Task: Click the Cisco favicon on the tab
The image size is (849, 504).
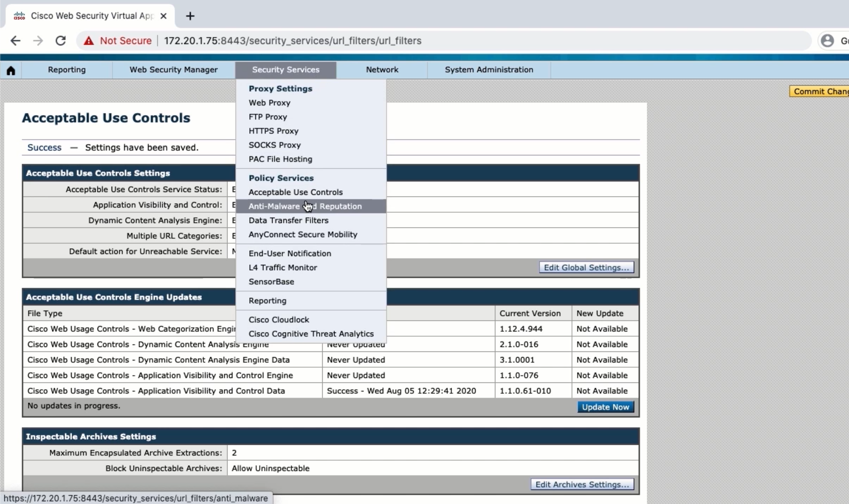Action: (x=19, y=16)
